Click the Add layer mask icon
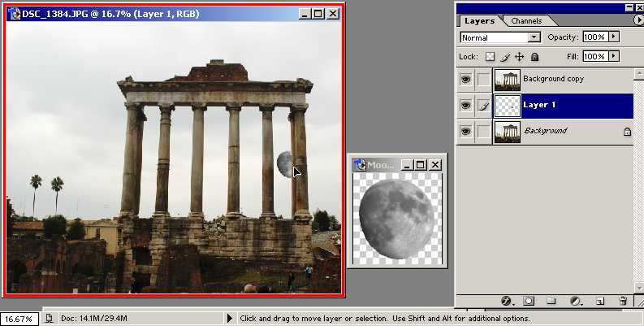Screen dimensions: 644x326 point(528,301)
